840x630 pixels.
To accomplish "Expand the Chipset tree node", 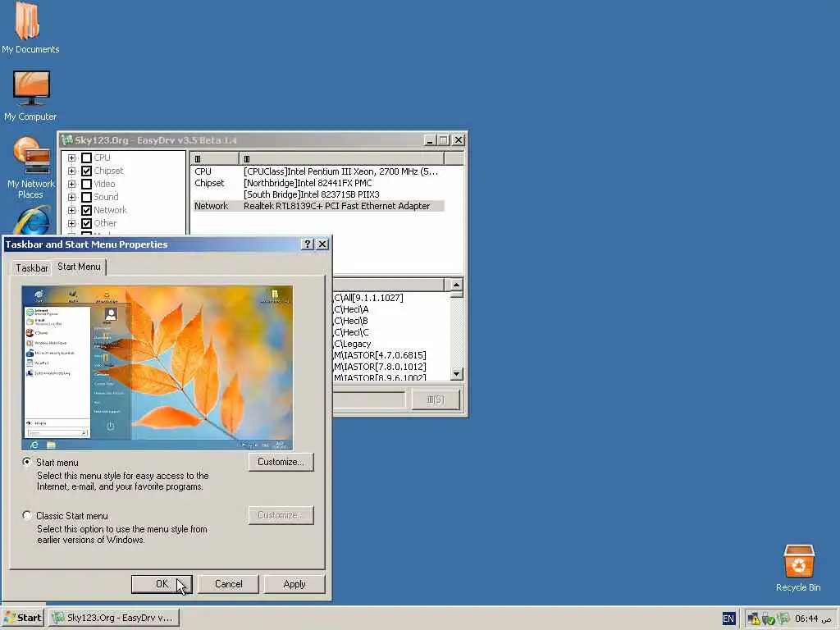I will (72, 171).
